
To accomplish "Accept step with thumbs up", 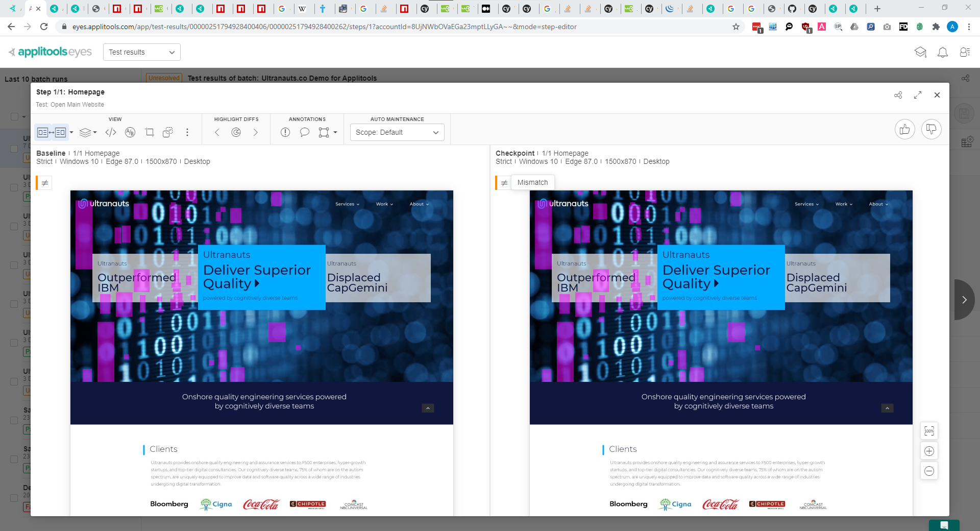I will tap(905, 130).
